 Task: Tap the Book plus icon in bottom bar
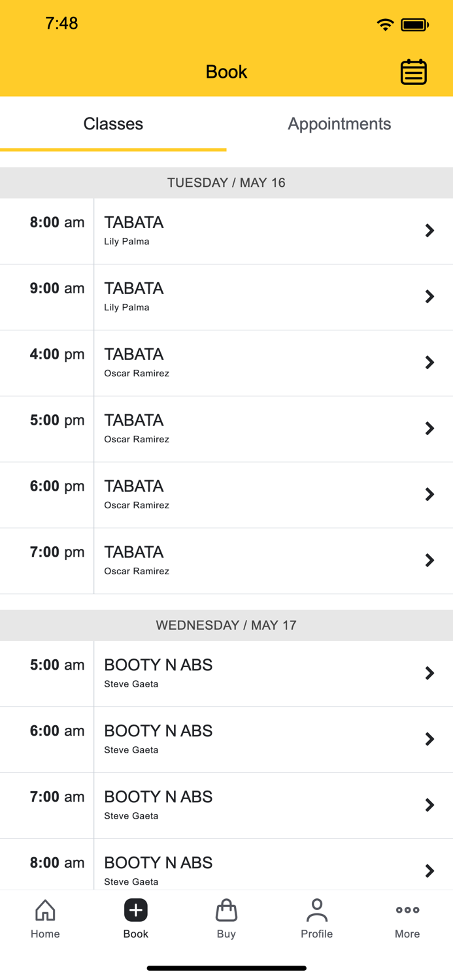coord(136,910)
